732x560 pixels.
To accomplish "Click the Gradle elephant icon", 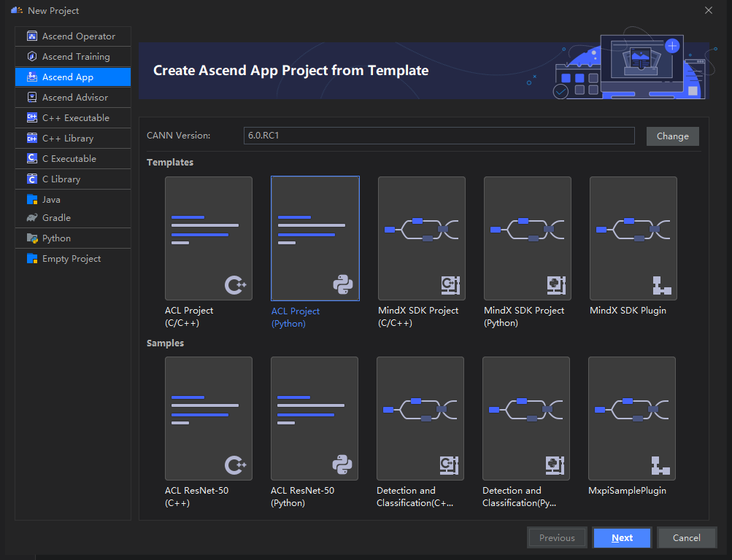I will 31,218.
